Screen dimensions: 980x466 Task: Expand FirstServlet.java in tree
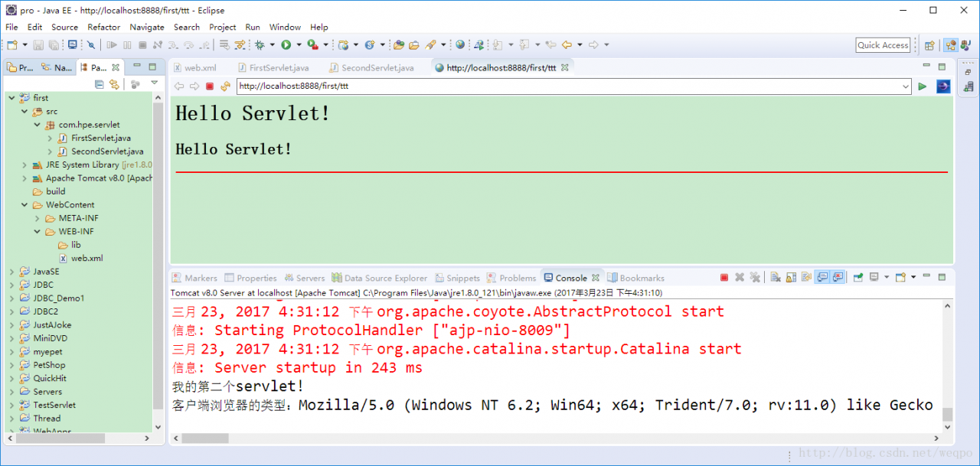[51, 138]
